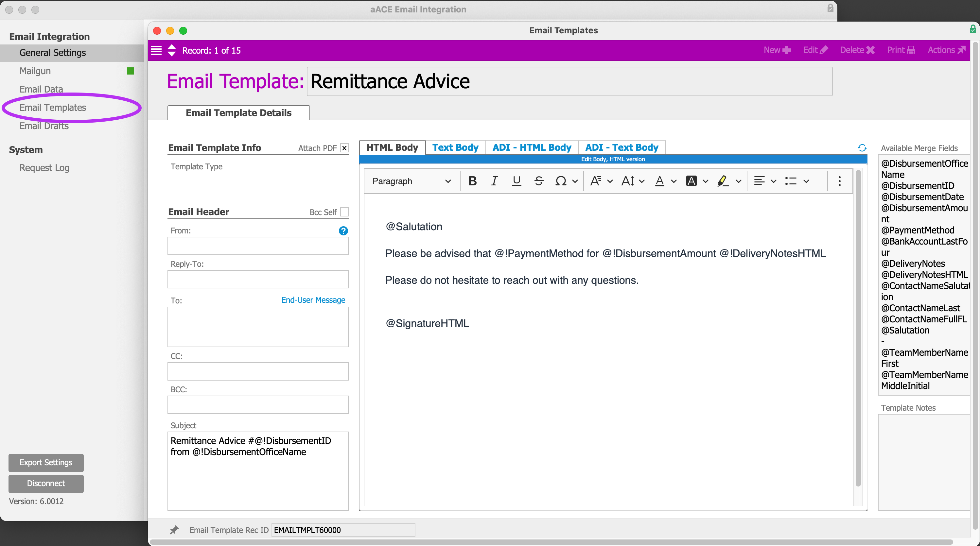Click the refresh merge fields icon
Image resolution: width=980 pixels, height=546 pixels.
coord(862,148)
